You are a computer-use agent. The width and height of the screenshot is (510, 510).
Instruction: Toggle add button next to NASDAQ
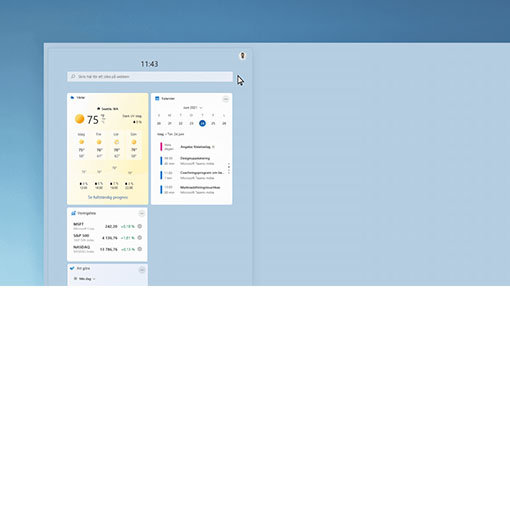click(x=140, y=249)
